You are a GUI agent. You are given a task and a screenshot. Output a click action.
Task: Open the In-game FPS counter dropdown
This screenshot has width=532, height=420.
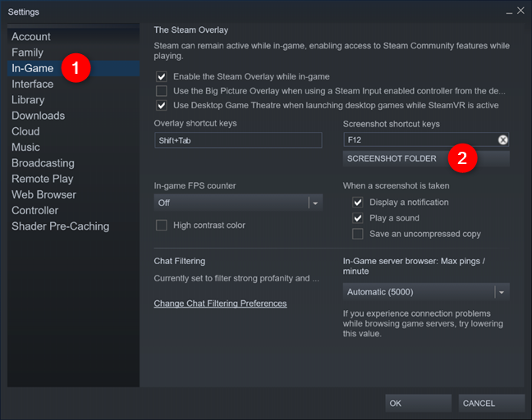[238, 203]
